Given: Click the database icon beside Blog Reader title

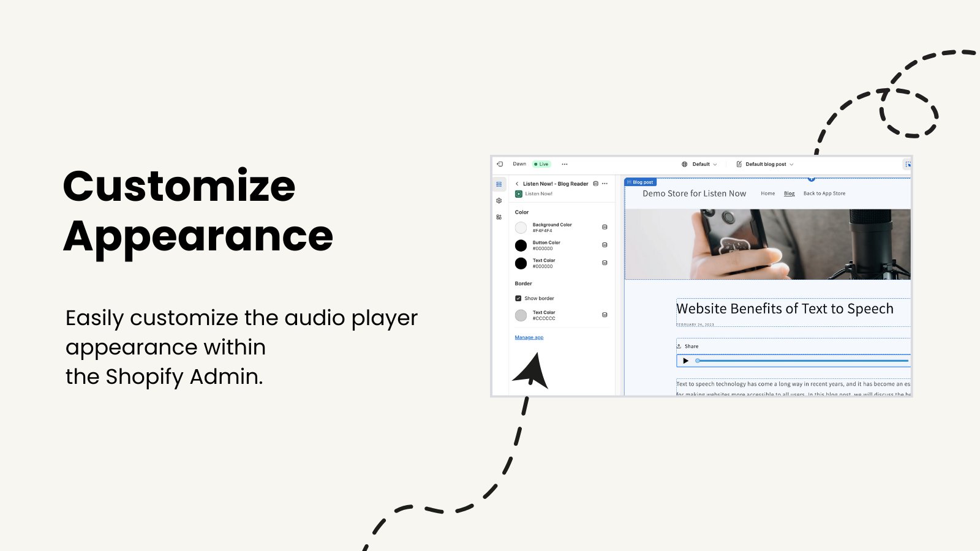Looking at the screenshot, I should tap(595, 184).
